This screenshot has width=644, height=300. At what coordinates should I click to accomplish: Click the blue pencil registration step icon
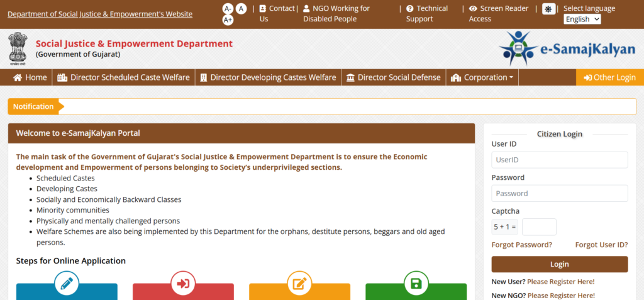67,284
